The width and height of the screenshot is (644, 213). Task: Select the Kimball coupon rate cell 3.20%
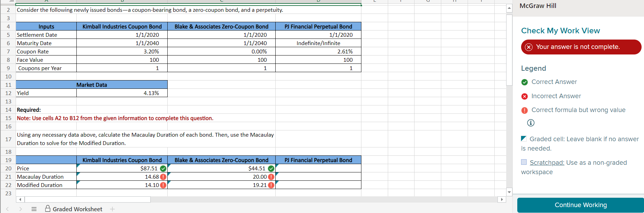coord(122,51)
